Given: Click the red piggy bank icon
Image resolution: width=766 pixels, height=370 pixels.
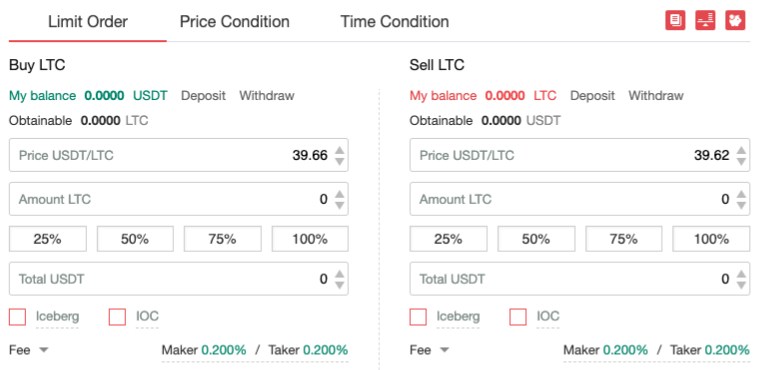Looking at the screenshot, I should [x=735, y=21].
